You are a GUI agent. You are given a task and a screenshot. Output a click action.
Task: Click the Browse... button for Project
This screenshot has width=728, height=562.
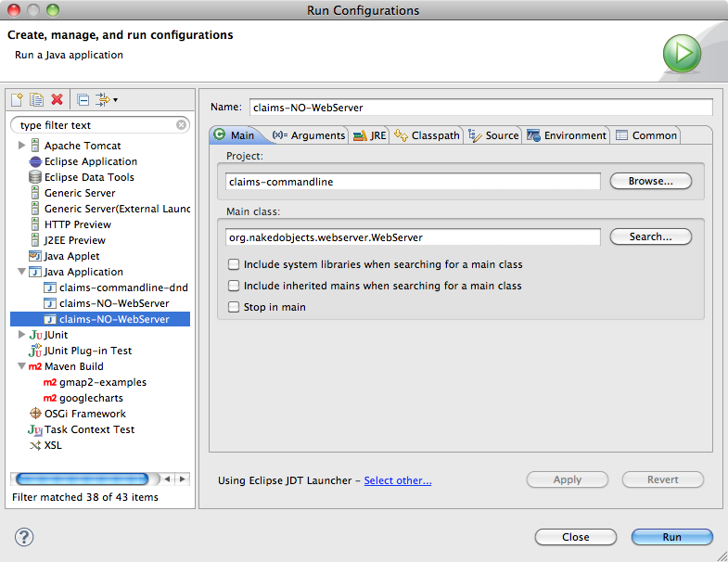[651, 182]
